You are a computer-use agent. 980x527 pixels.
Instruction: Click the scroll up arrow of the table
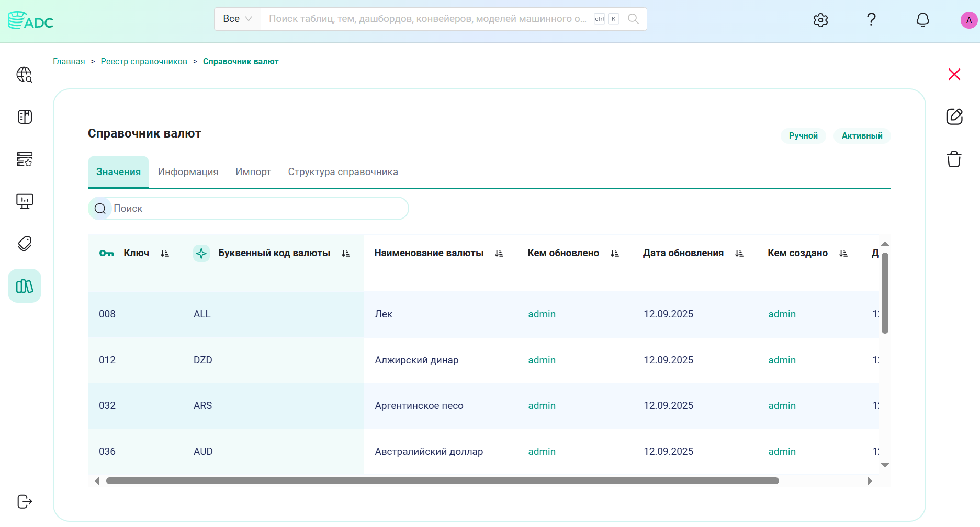885,244
